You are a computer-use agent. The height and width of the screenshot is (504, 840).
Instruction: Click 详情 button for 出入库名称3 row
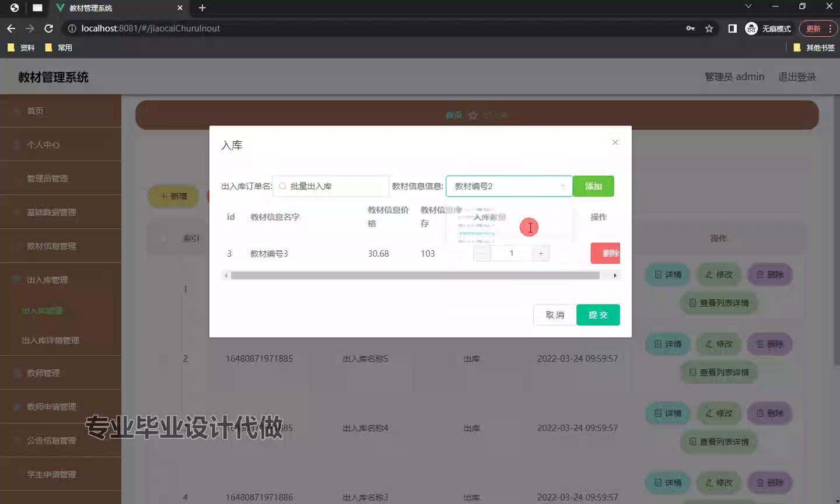pos(668,483)
